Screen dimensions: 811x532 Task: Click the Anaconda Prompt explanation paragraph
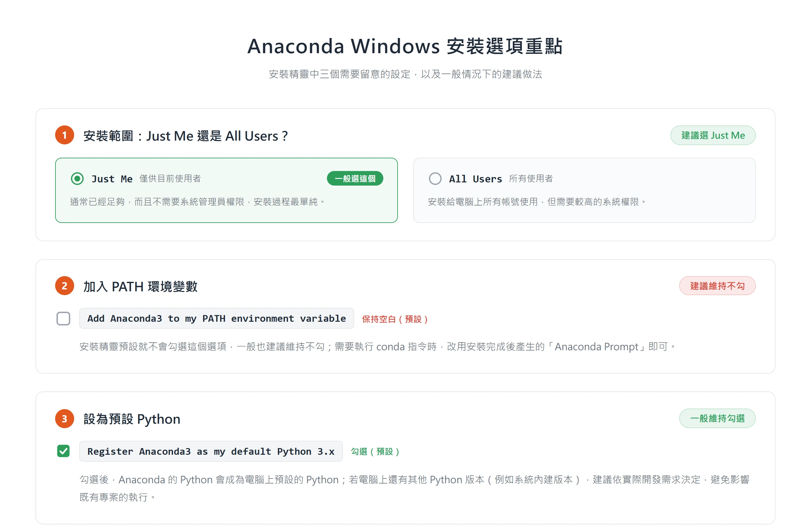coord(378,347)
